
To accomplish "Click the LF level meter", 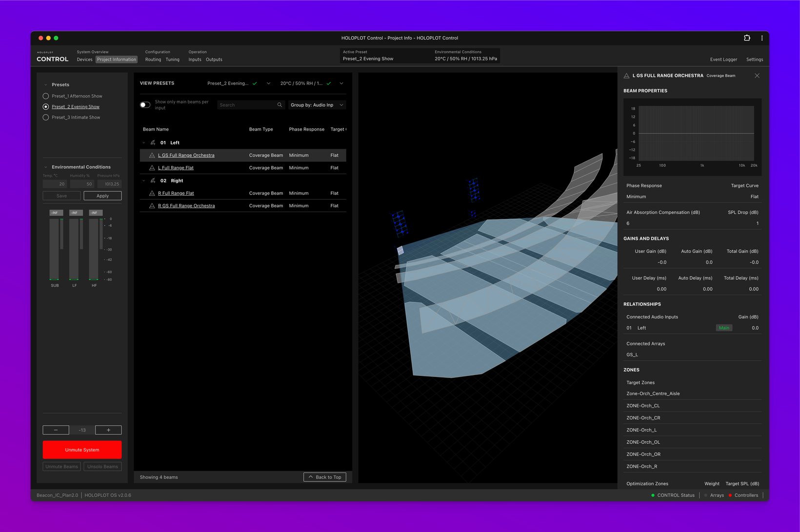I will [x=74, y=249].
